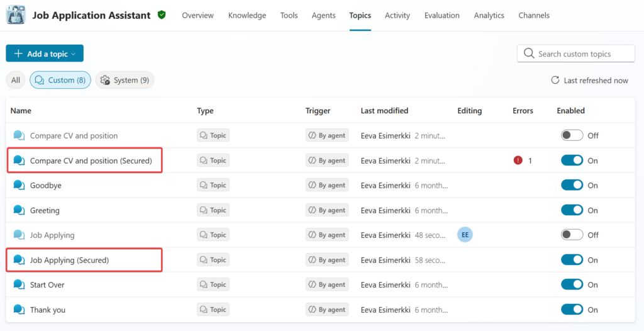Screen dimensions: 644x331
Task: Click 48 seco... timestamp in Job Applying row
Action: pyautogui.click(x=430, y=235)
